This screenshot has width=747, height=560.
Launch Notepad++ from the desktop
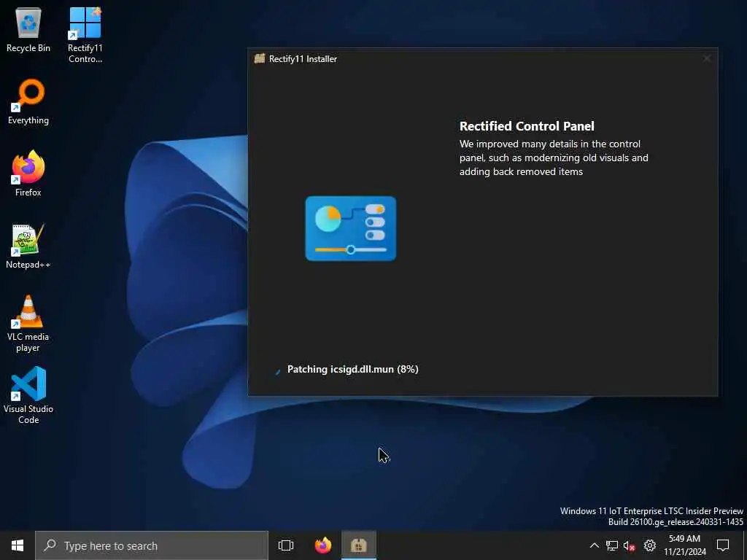pyautogui.click(x=28, y=246)
